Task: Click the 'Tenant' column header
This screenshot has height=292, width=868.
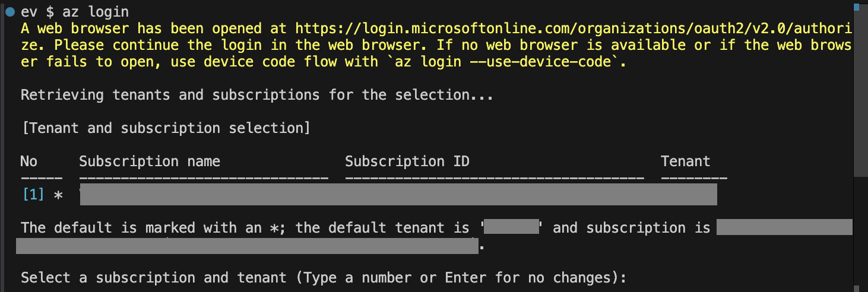Action: click(686, 161)
